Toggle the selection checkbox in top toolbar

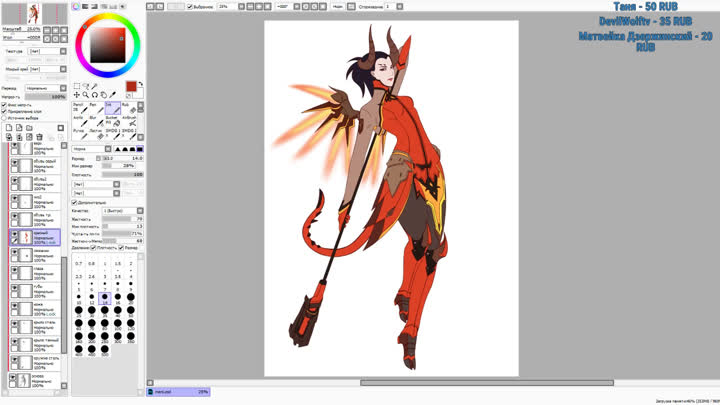[190, 7]
